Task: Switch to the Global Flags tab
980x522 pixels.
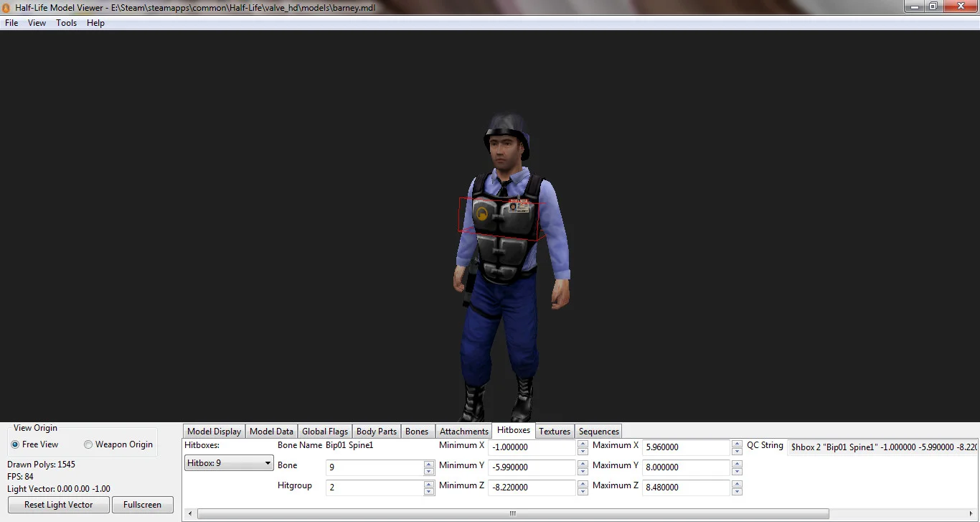Action: click(x=325, y=432)
